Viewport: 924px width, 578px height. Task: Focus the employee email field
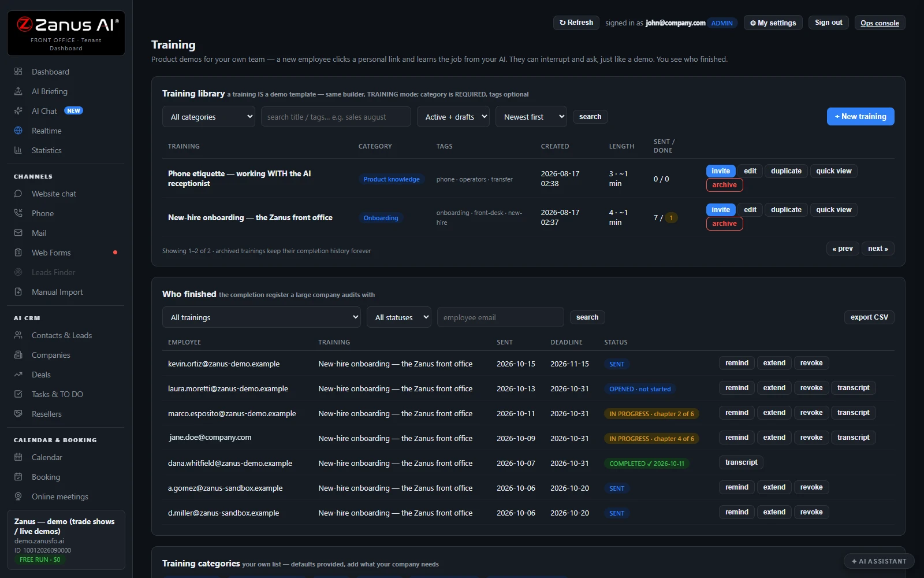(501, 317)
